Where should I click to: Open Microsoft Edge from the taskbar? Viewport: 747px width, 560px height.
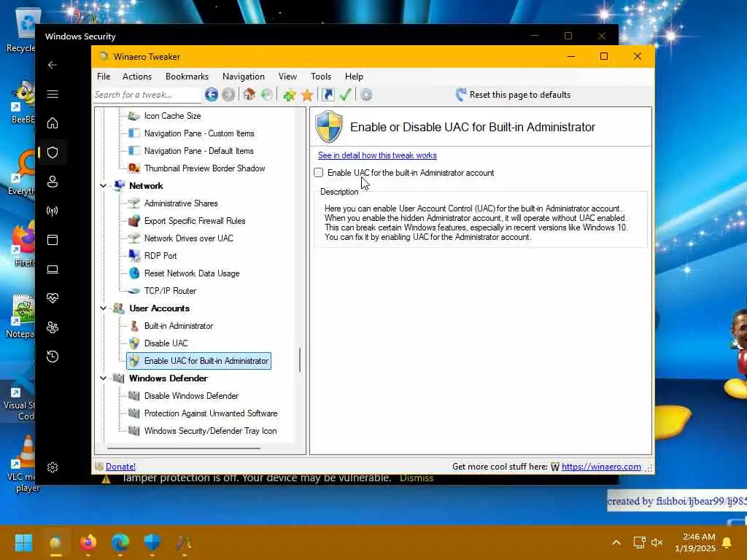pyautogui.click(x=120, y=542)
